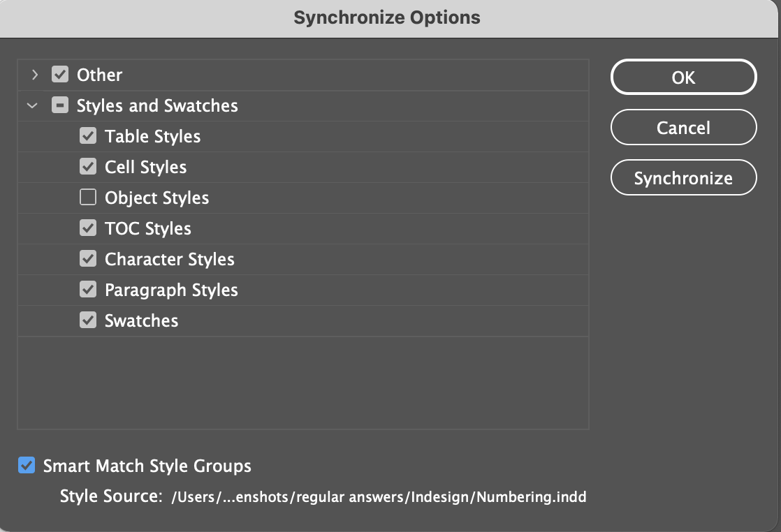Image resolution: width=781 pixels, height=532 pixels.
Task: Confirm settings with the OK button
Action: [x=683, y=77]
